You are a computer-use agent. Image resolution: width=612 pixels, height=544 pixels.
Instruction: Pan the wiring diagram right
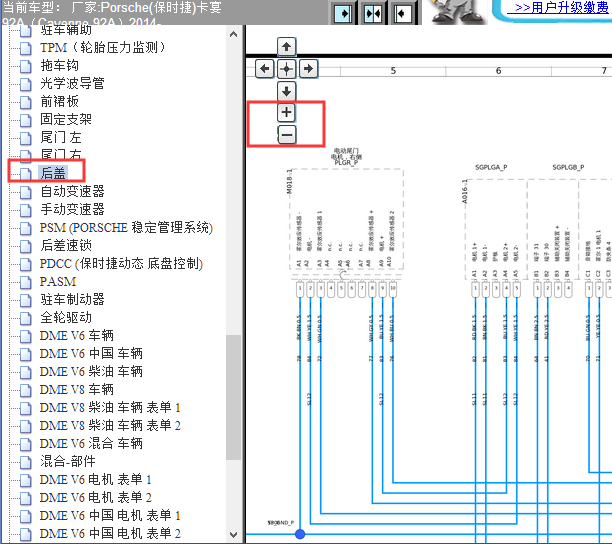coord(308,69)
